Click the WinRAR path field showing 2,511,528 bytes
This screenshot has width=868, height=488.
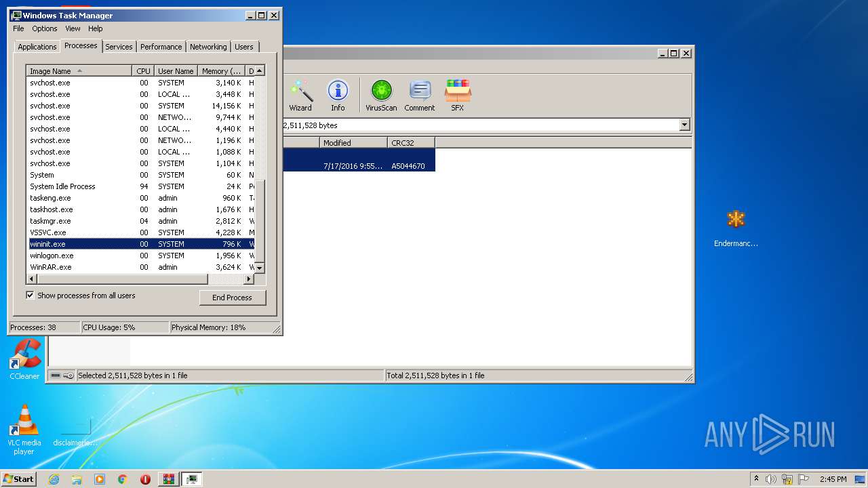pos(481,125)
